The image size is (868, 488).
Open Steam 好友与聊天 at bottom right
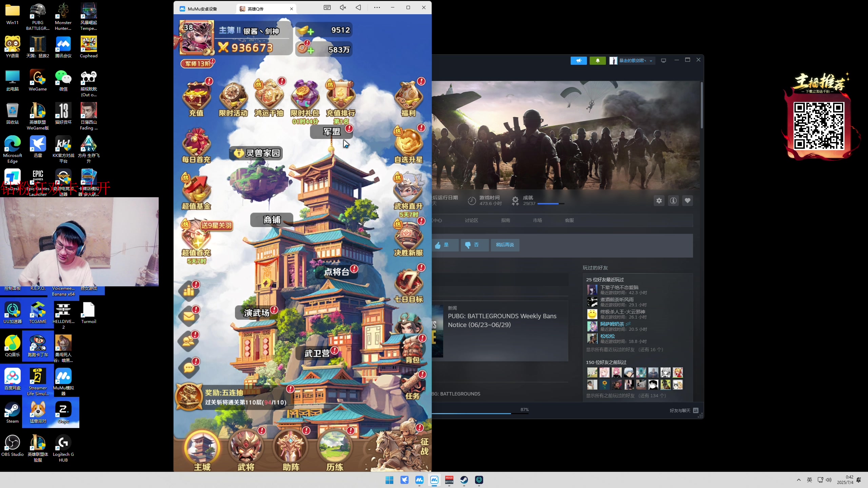[x=684, y=410]
